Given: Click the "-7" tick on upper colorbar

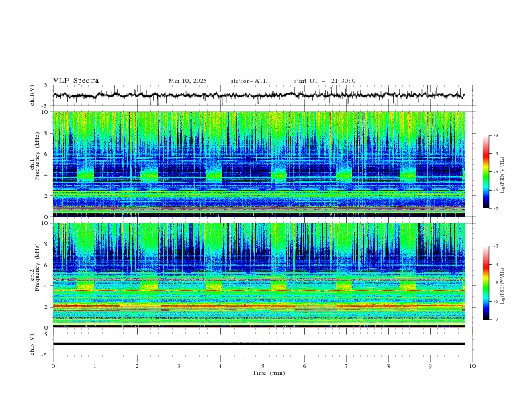Looking at the screenshot, I should pyautogui.click(x=495, y=208).
